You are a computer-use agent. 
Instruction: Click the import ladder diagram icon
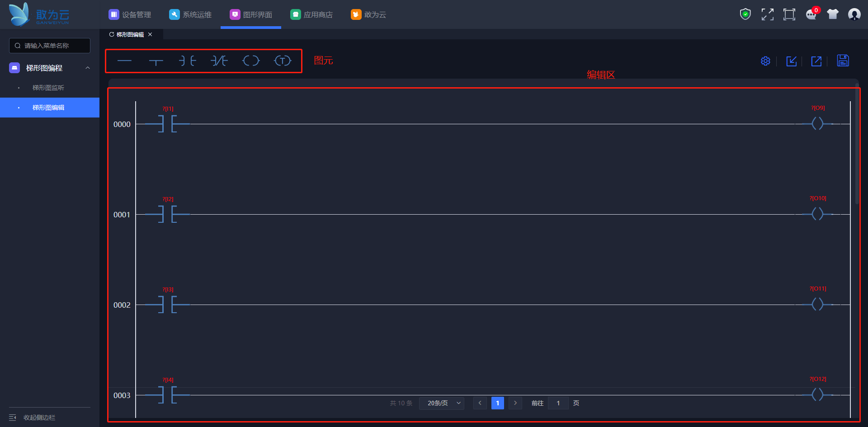tap(791, 61)
